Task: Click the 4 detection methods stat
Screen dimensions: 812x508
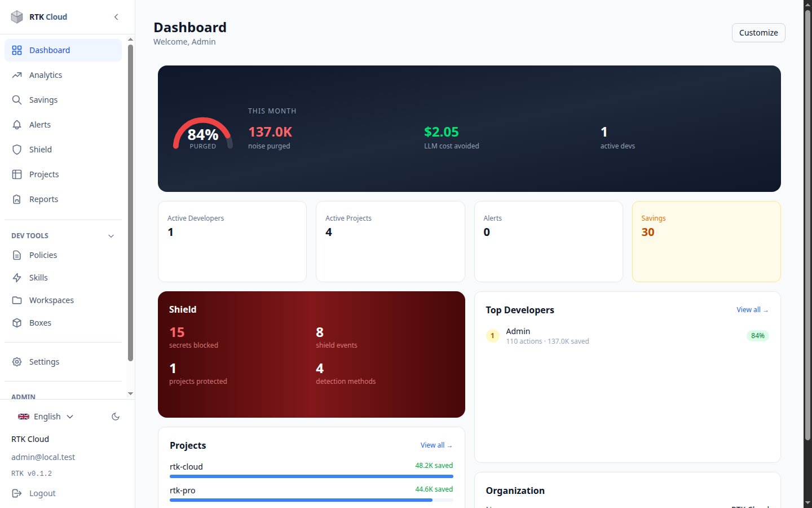Action: pyautogui.click(x=346, y=374)
